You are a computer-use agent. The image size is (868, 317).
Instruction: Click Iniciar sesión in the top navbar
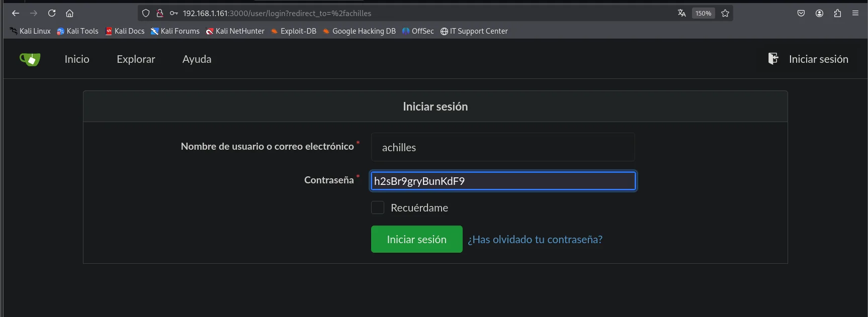(x=818, y=59)
